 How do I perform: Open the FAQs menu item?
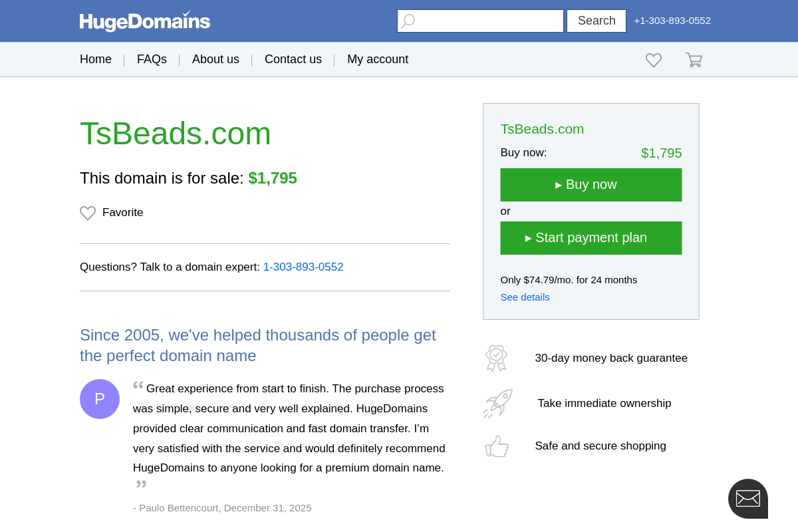152,59
